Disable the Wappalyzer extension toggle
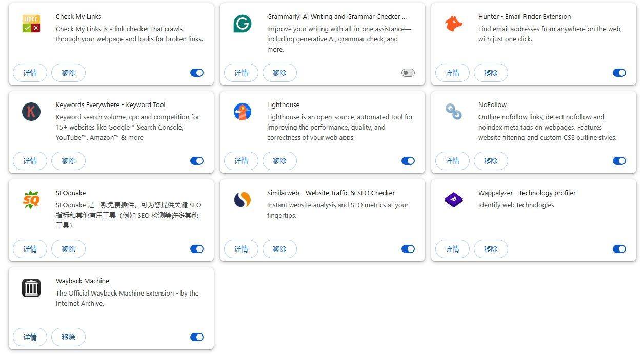The width and height of the screenshot is (644, 356). coord(619,249)
